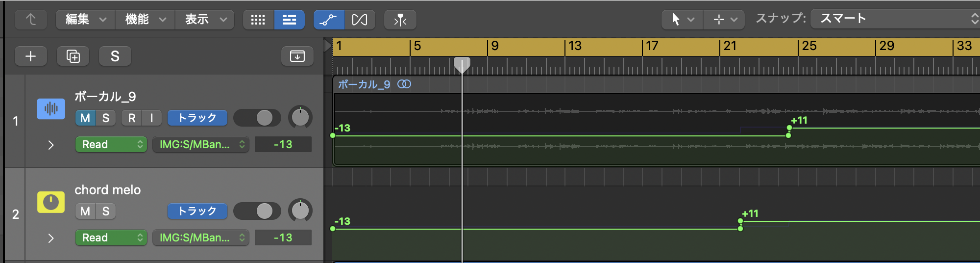Click the playhead marker in the ruler
The image size is (980, 263).
462,65
